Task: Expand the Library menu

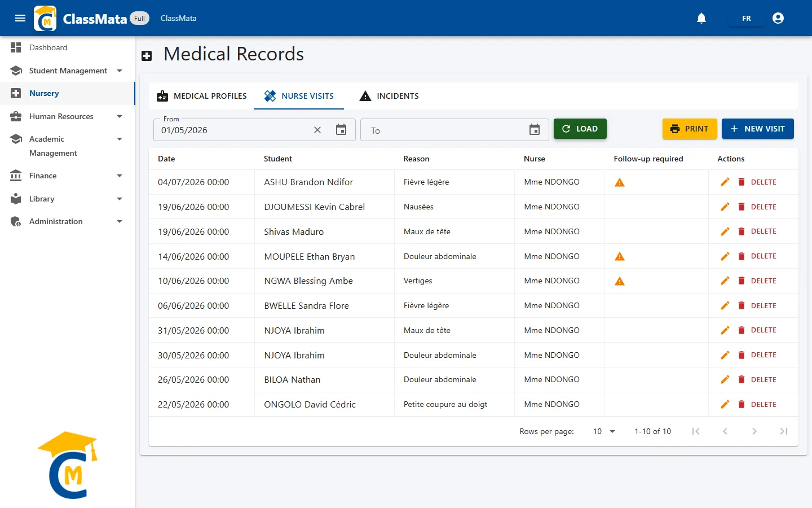Action: point(68,199)
